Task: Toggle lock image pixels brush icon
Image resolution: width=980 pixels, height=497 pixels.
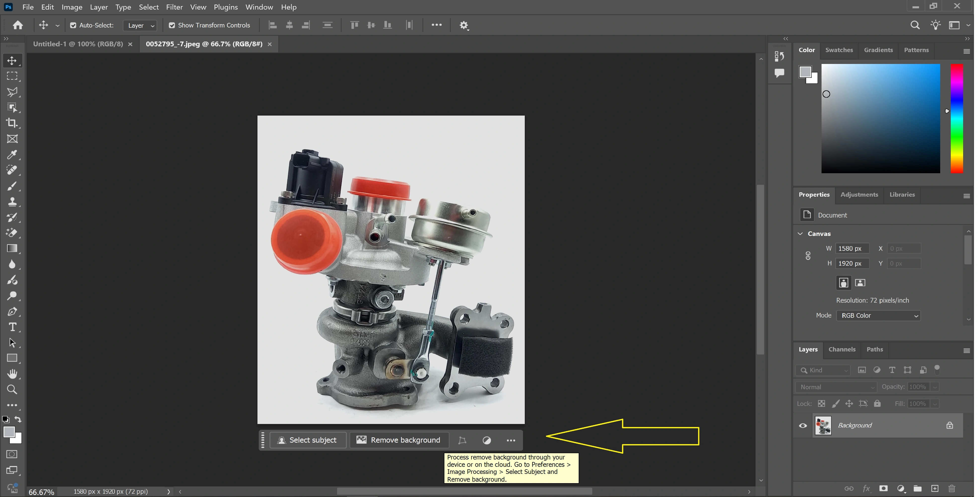Action: [836, 403]
